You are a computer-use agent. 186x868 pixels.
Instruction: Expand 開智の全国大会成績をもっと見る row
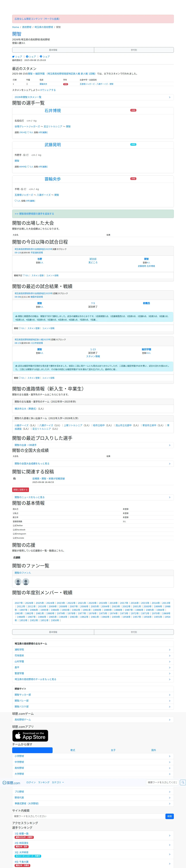[93, 464]
